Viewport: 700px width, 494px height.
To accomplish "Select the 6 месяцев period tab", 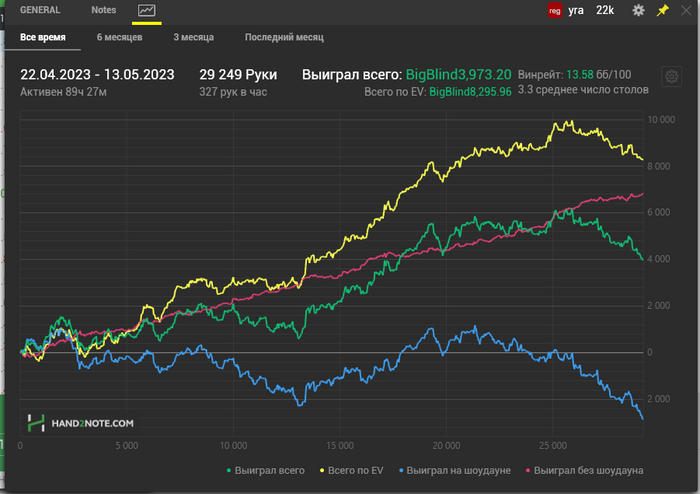I will coord(119,37).
